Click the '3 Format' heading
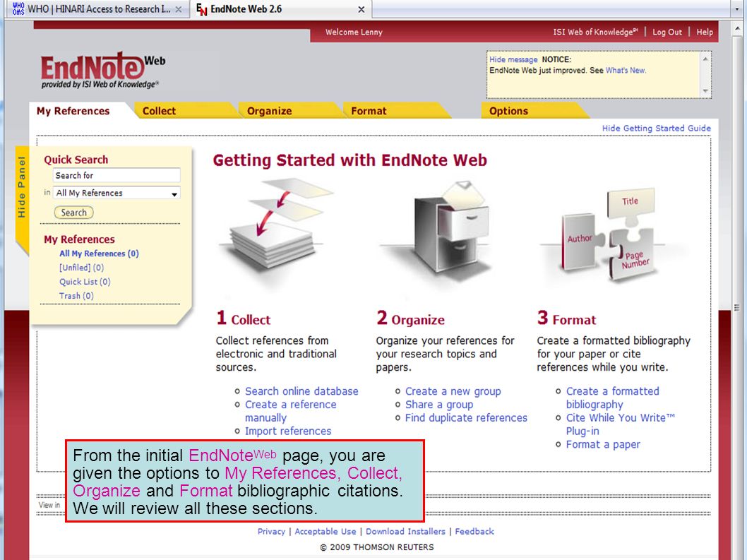This screenshot has height=560, width=747. [566, 318]
